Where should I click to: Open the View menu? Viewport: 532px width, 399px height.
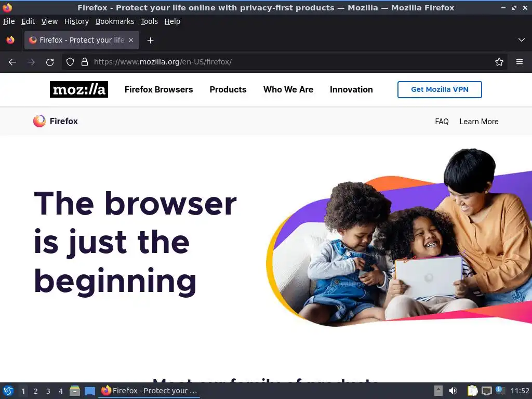pos(49,21)
